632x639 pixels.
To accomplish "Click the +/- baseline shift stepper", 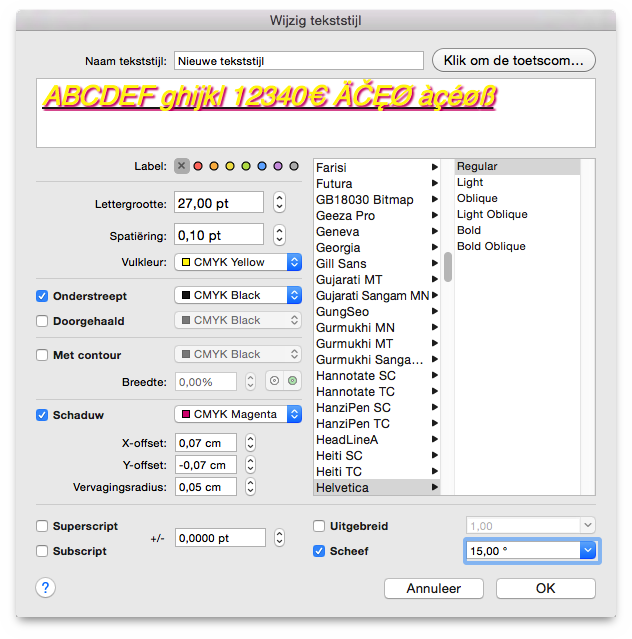I will [279, 538].
